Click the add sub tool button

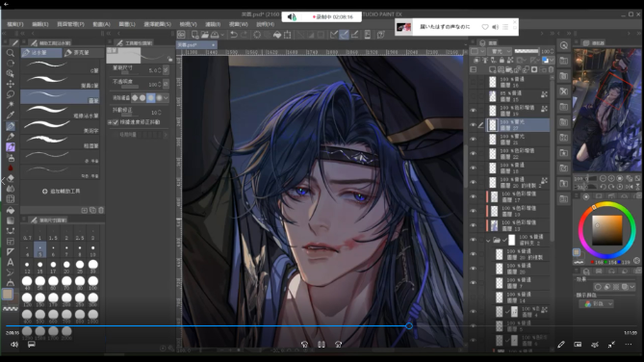click(x=61, y=192)
